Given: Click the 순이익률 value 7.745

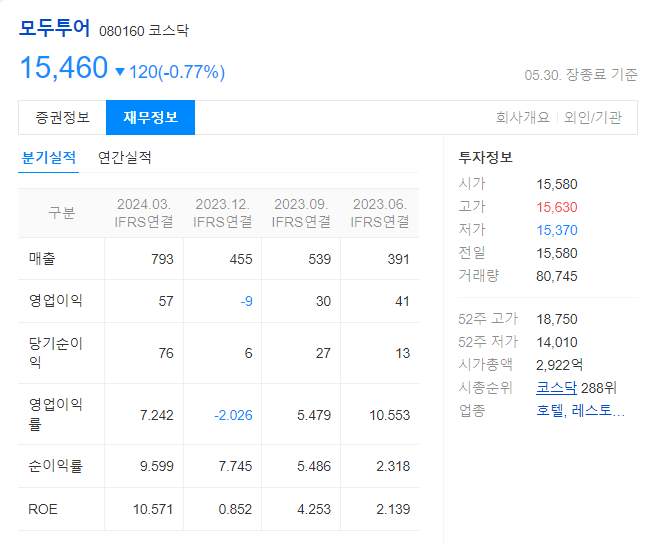Looking at the screenshot, I should [235, 466].
